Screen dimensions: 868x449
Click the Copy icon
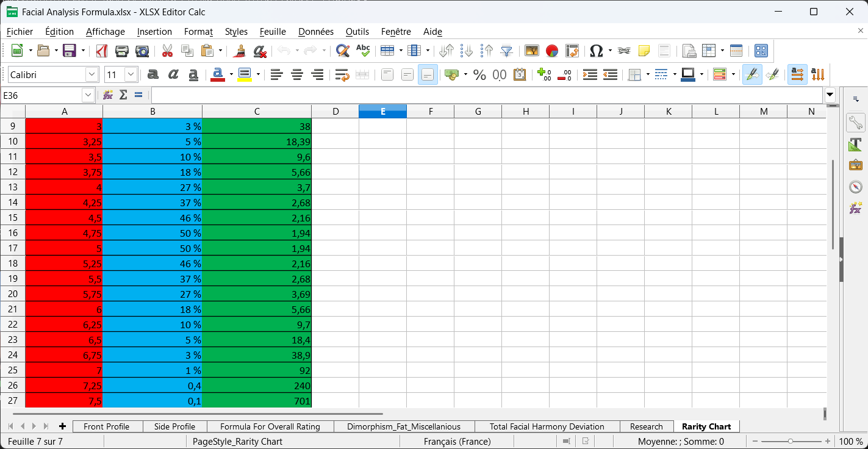click(187, 51)
